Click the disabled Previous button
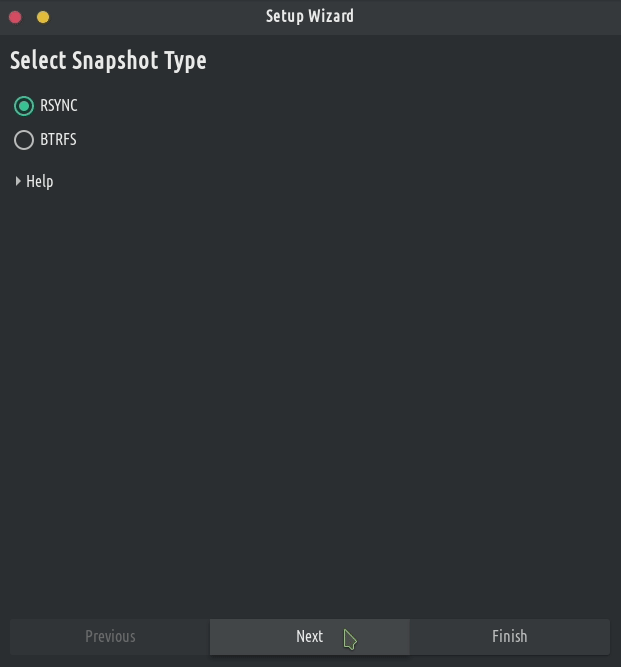 click(110, 636)
